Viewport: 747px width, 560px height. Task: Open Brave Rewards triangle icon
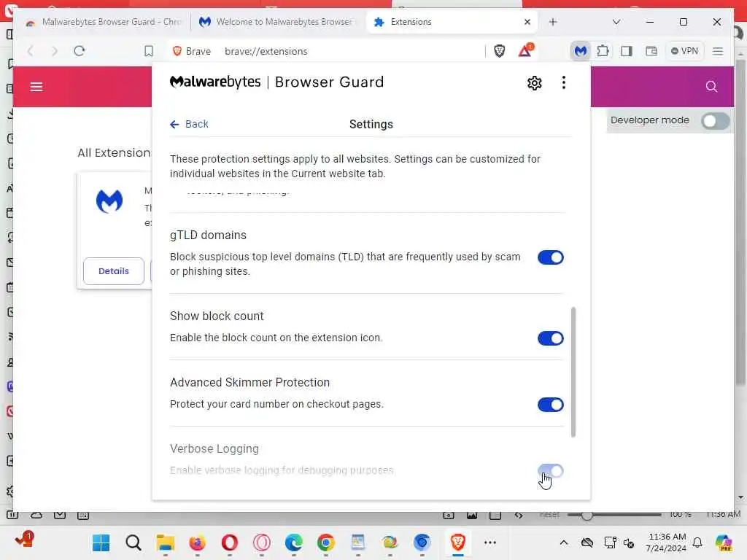pos(525,50)
